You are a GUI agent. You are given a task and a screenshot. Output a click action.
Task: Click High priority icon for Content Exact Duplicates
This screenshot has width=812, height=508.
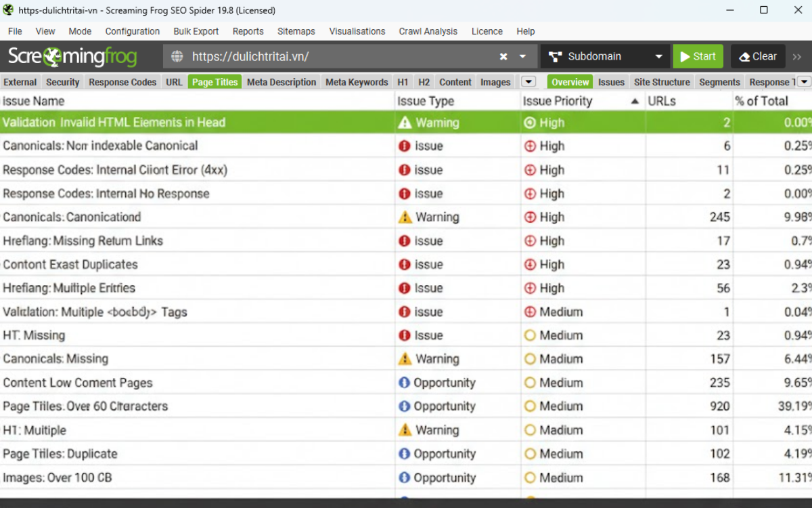[x=530, y=265]
